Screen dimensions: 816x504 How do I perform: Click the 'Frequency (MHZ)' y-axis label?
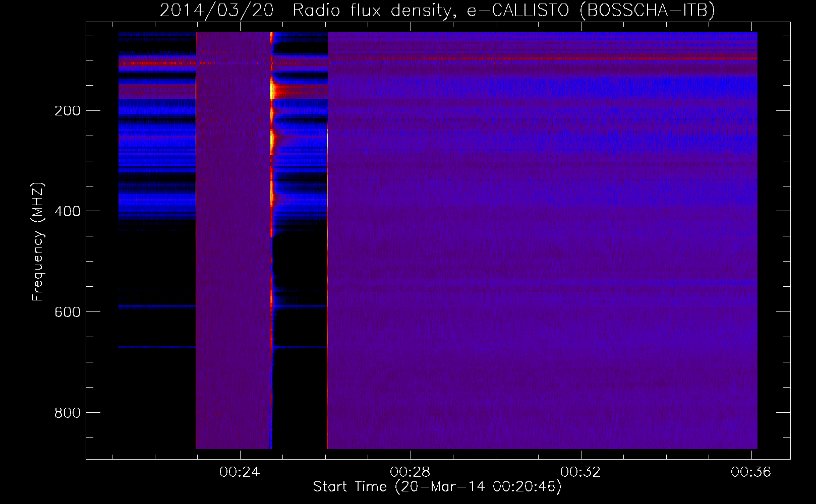pos(38,242)
